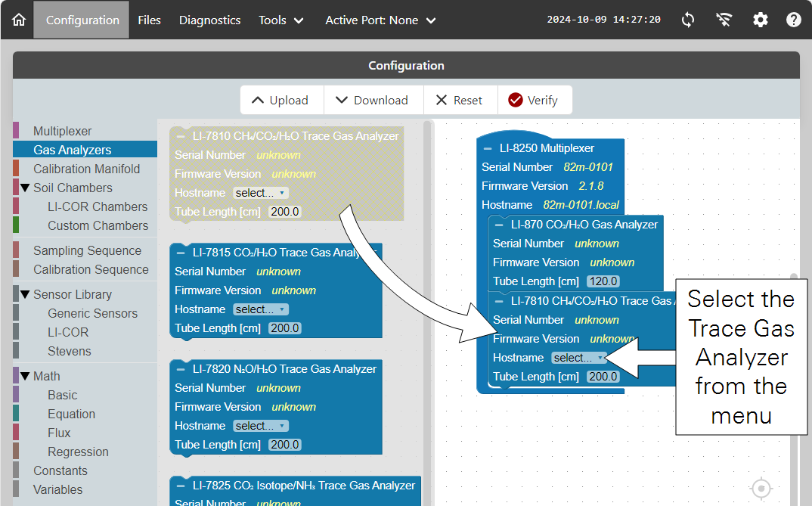Screen dimensions: 812x506
Task: Edit Tube Length on LI-7815 block
Action: (x=285, y=328)
